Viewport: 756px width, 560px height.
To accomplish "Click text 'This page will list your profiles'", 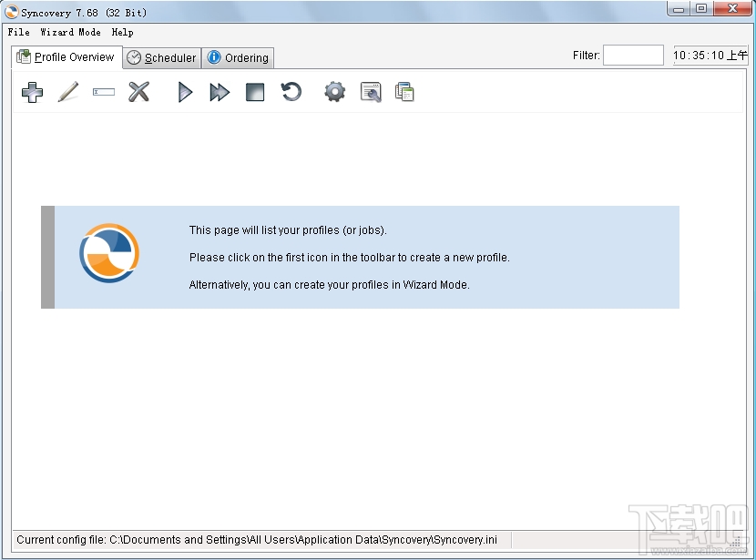I will (288, 230).
